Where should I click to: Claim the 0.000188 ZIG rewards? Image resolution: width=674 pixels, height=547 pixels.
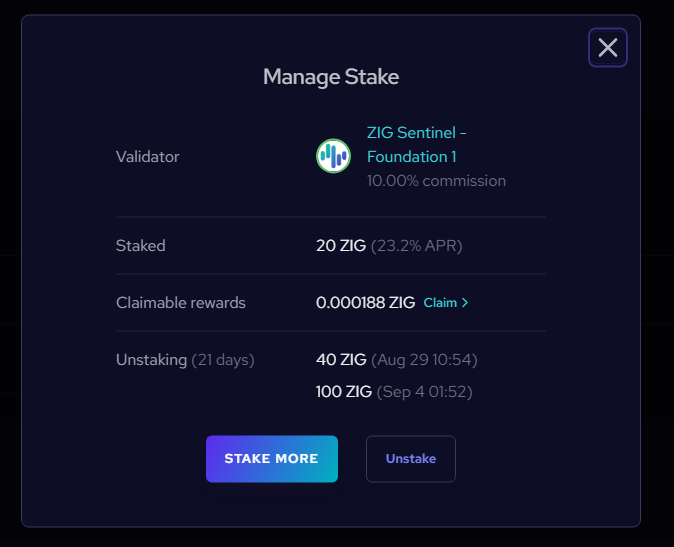click(440, 302)
